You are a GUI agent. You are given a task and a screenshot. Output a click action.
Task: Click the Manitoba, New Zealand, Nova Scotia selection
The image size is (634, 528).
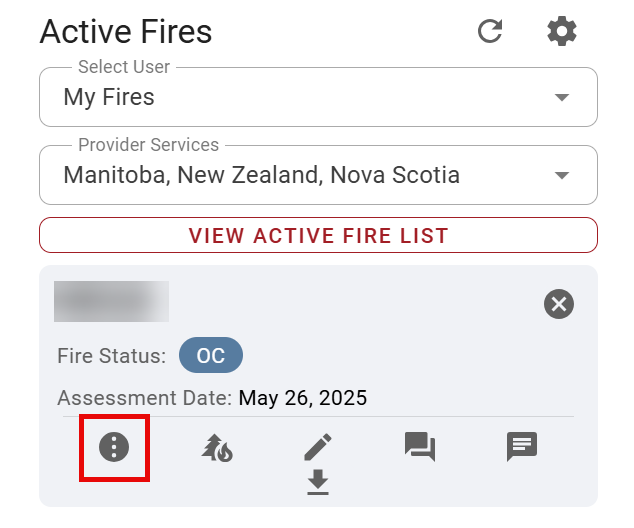261,175
